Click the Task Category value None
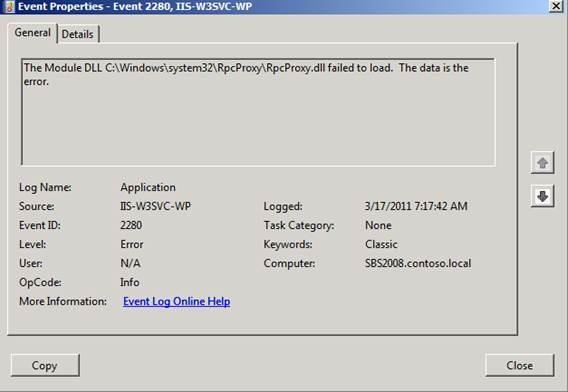Screen dimensions: 568x392 coord(378,225)
